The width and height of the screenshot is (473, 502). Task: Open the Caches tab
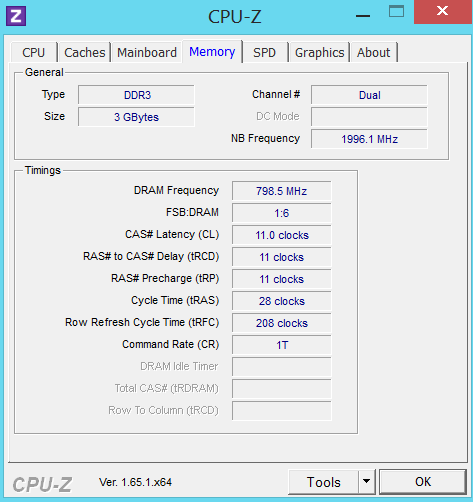(x=85, y=52)
